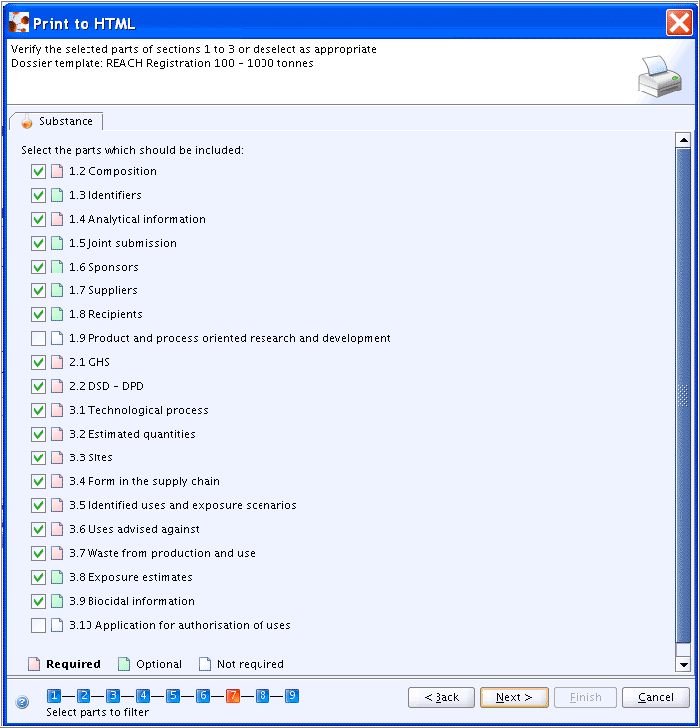Toggle the 3.1 Technological process checkbox
This screenshot has height=728, width=700.
(x=38, y=410)
